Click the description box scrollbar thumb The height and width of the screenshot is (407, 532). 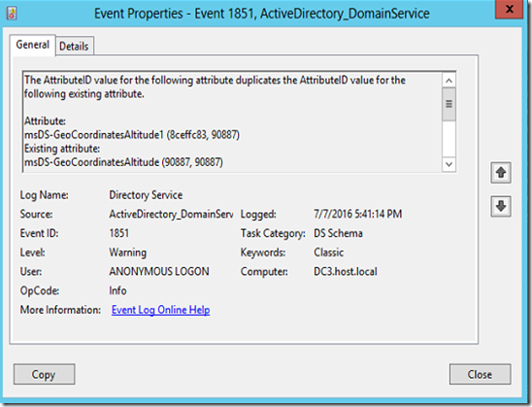[449, 104]
